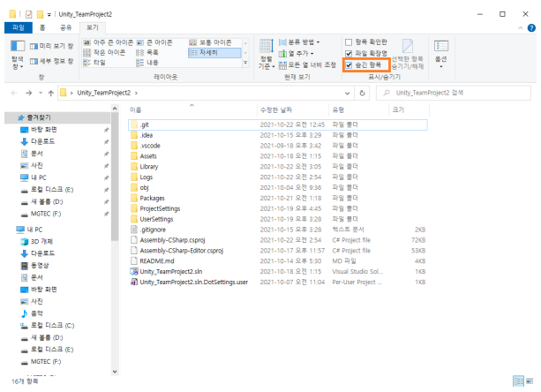Toggle the 세부 정보 창 details pane

[51, 62]
